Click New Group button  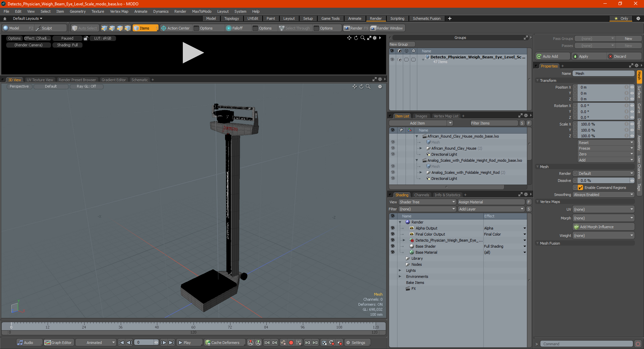coord(402,44)
